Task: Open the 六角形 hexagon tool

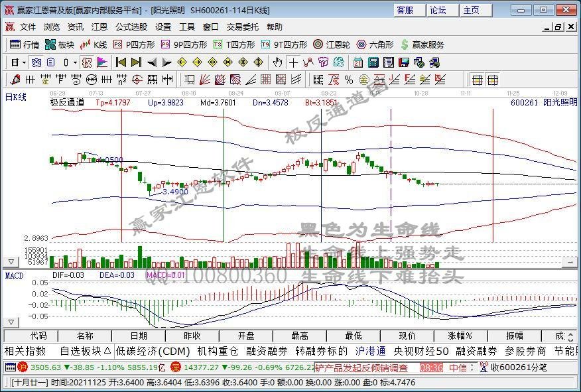Action: click(375, 45)
